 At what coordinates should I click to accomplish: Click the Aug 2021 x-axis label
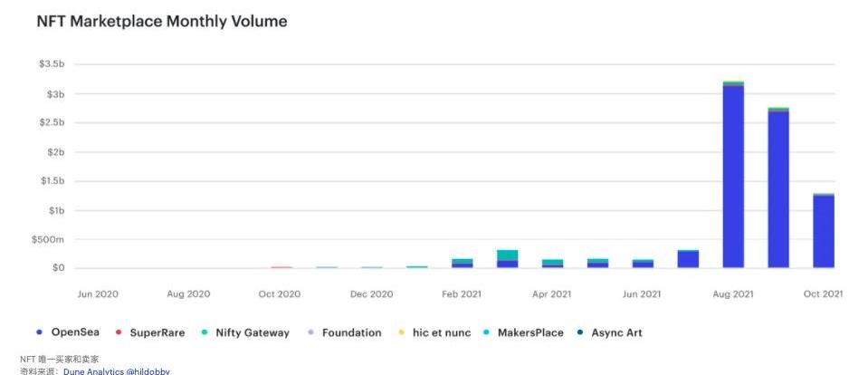(732, 293)
